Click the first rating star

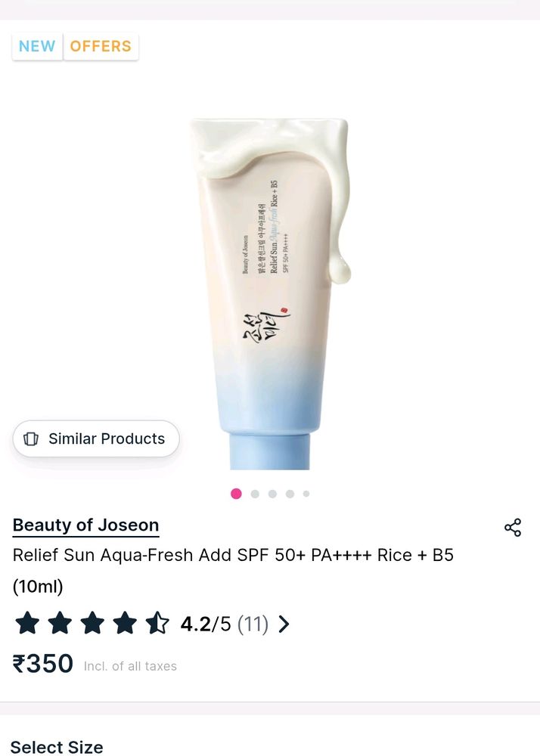(27, 623)
